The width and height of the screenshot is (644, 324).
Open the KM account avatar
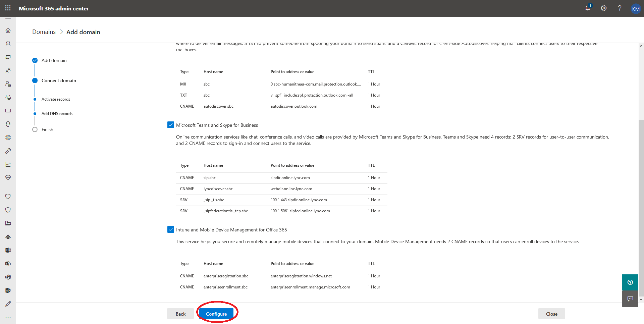[x=636, y=8]
